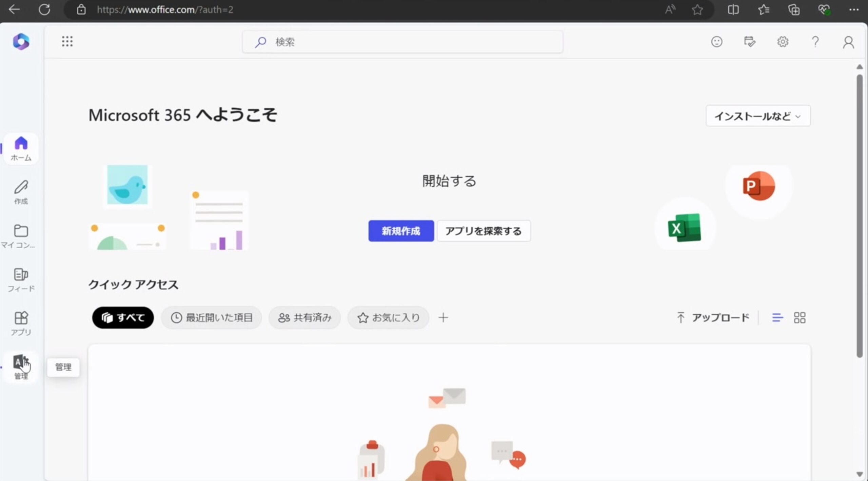Expand the インストールなど dropdown

[x=758, y=116]
